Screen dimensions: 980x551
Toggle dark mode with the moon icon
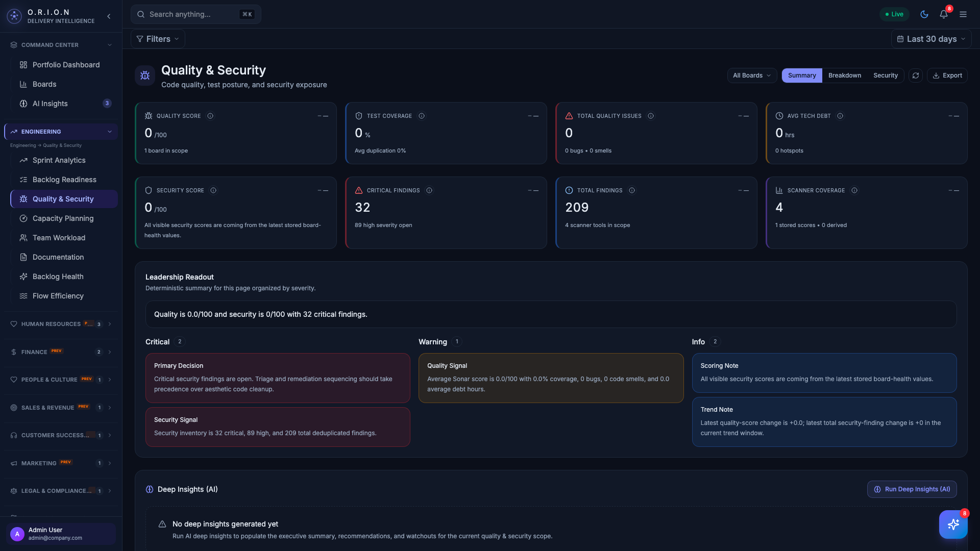(x=924, y=14)
